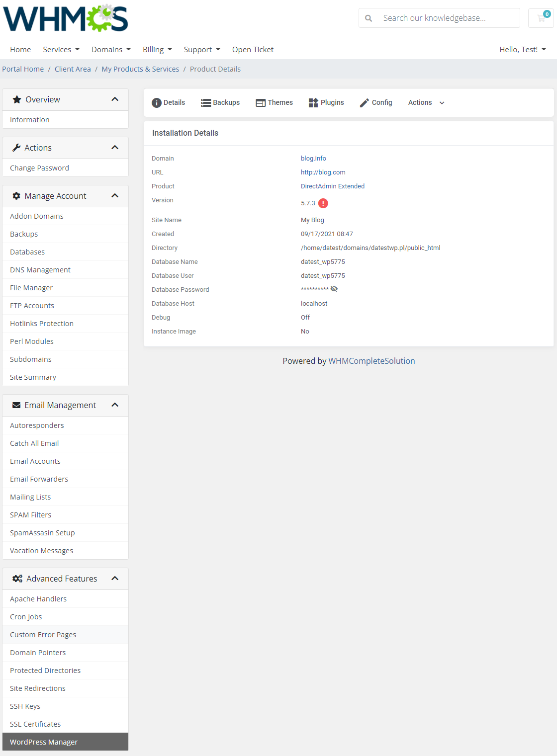Image resolution: width=557 pixels, height=756 pixels.
Task: Focus the knowledgebase search field
Action: pos(439,18)
